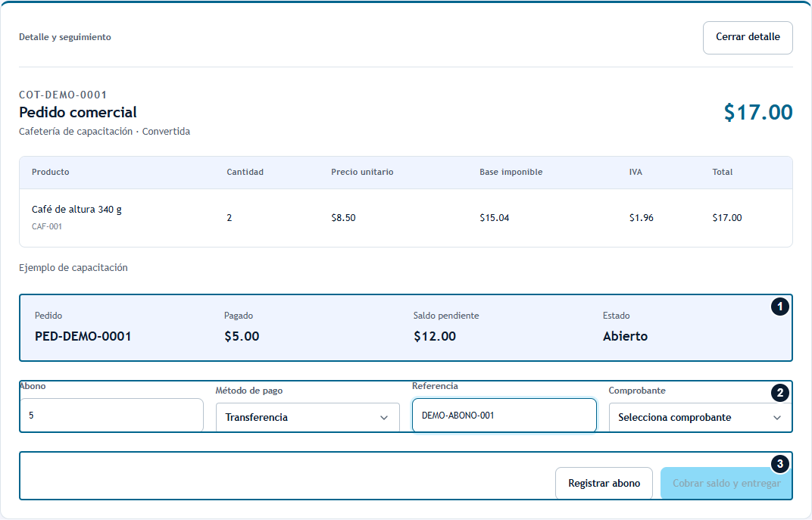The height and width of the screenshot is (520, 812).
Task: Click the Registrar abono button
Action: click(x=604, y=483)
